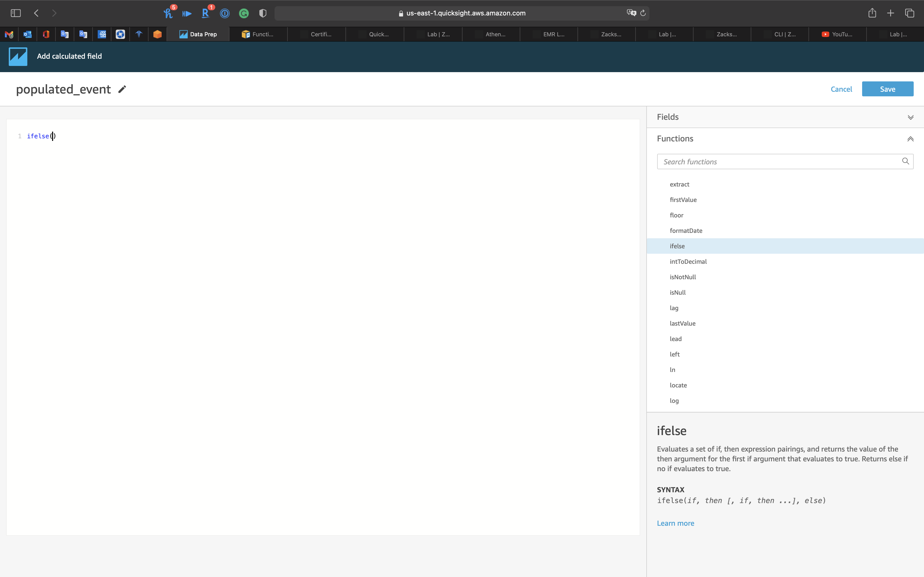
Task: Toggle the Safari sidebar icon
Action: coord(16,13)
